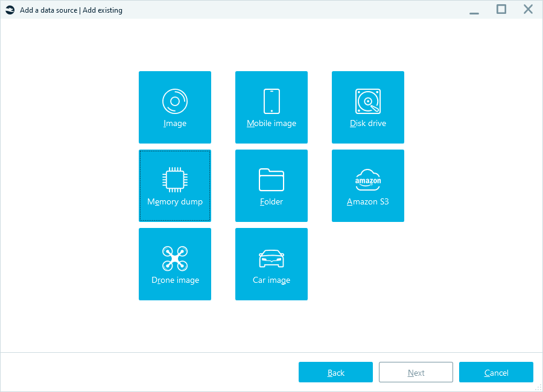The height and width of the screenshot is (392, 543).
Task: Click the Back button
Action: [335, 373]
